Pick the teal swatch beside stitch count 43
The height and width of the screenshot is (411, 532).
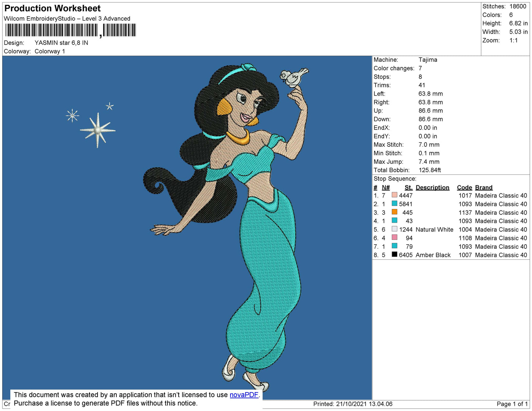click(394, 220)
